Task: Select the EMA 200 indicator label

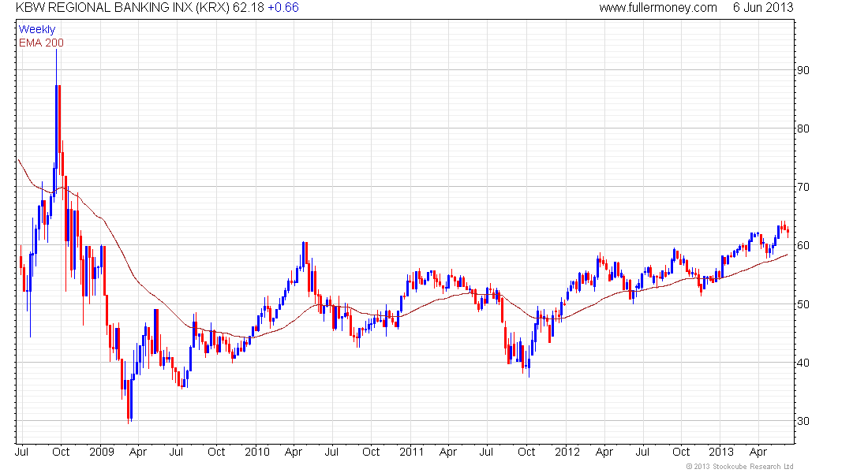Action: pos(41,43)
